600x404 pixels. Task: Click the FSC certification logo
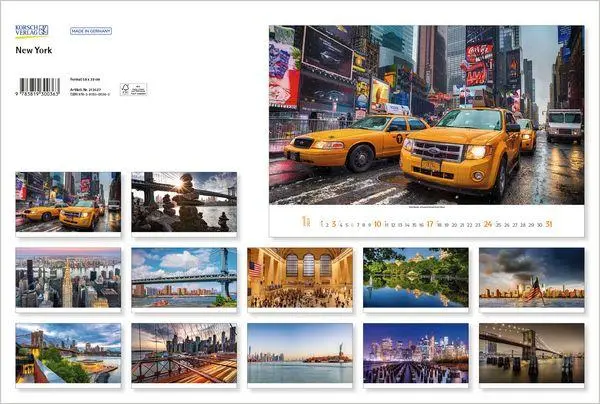[x=134, y=89]
